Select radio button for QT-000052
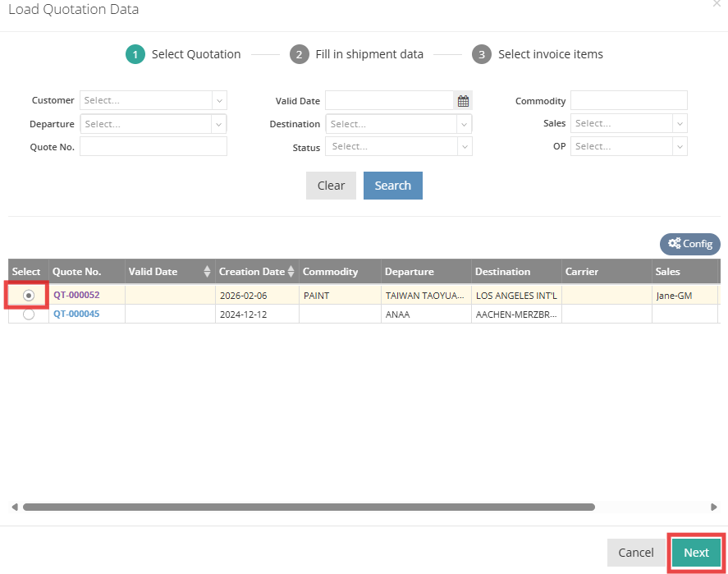The width and height of the screenshot is (728, 574). point(29,295)
